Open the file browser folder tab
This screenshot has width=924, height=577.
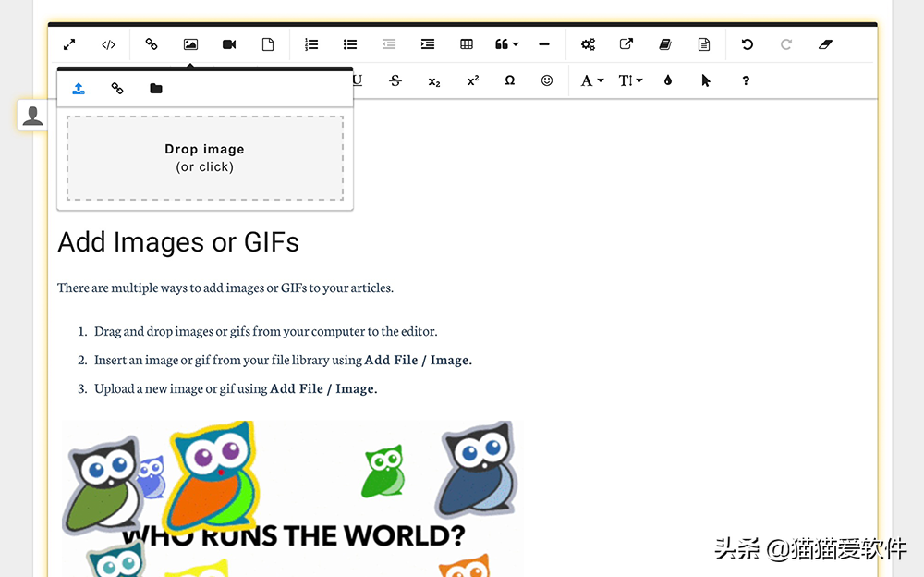[x=156, y=89]
